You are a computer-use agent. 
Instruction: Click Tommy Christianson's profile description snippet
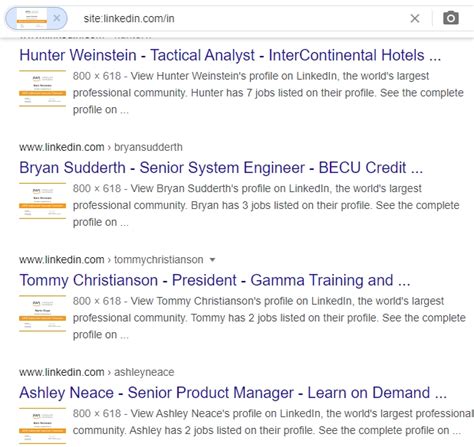(x=269, y=318)
